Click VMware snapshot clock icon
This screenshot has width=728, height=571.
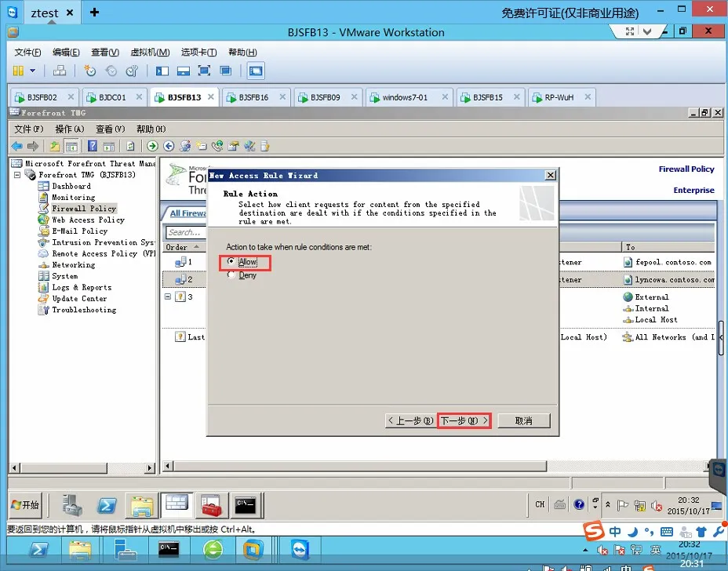pos(89,71)
